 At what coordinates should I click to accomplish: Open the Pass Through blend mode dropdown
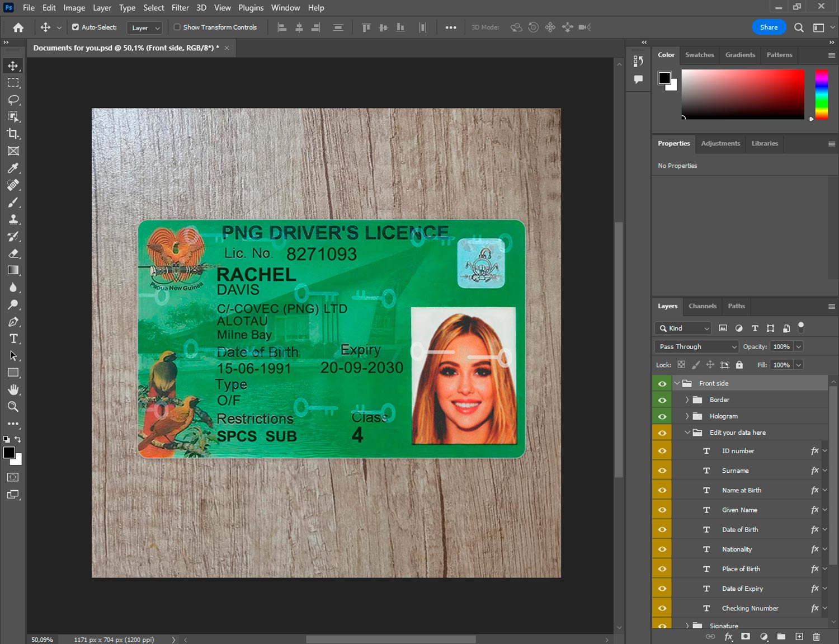[696, 347]
